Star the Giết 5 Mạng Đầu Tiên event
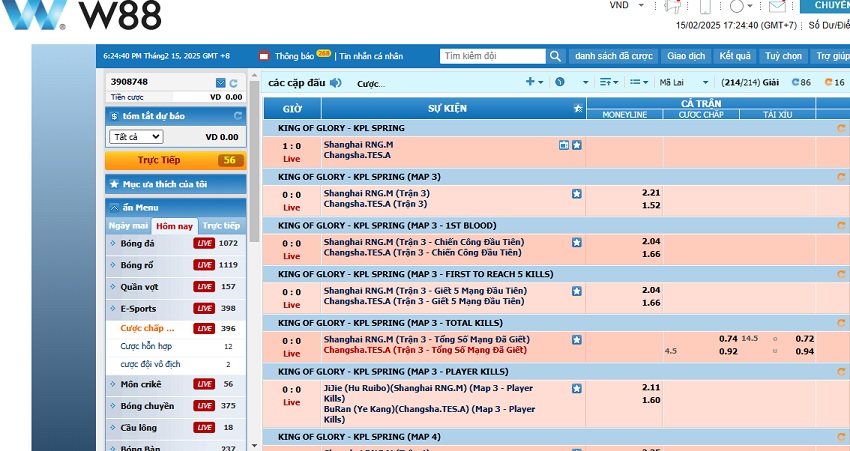Image resolution: width=850 pixels, height=451 pixels. tap(577, 291)
